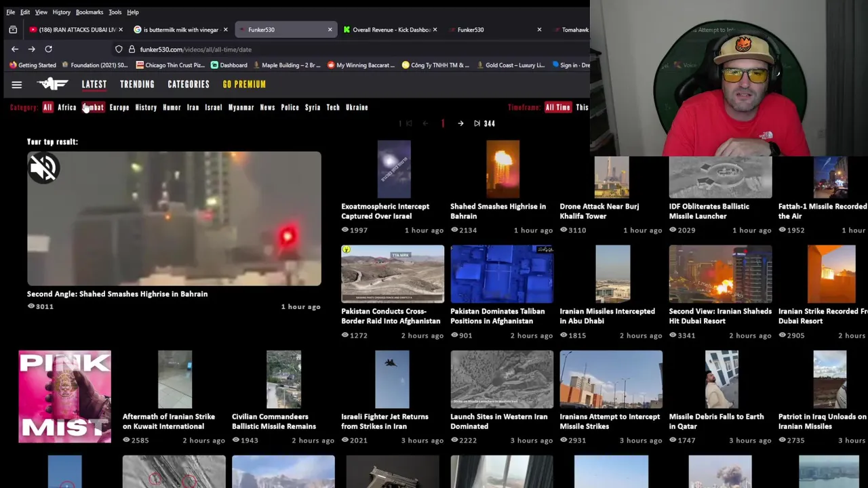Close the active Funker530 tab
This screenshot has width=868, height=488.
pyautogui.click(x=330, y=30)
